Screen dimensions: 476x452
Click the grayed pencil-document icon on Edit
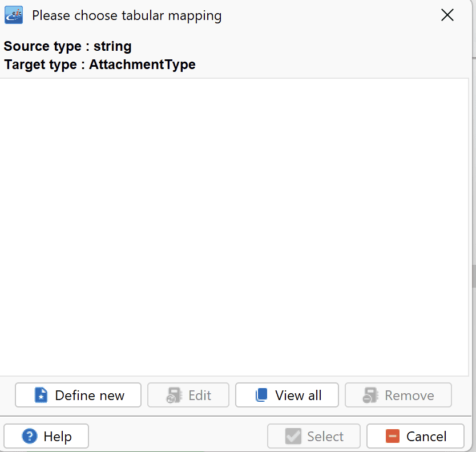pyautogui.click(x=174, y=395)
